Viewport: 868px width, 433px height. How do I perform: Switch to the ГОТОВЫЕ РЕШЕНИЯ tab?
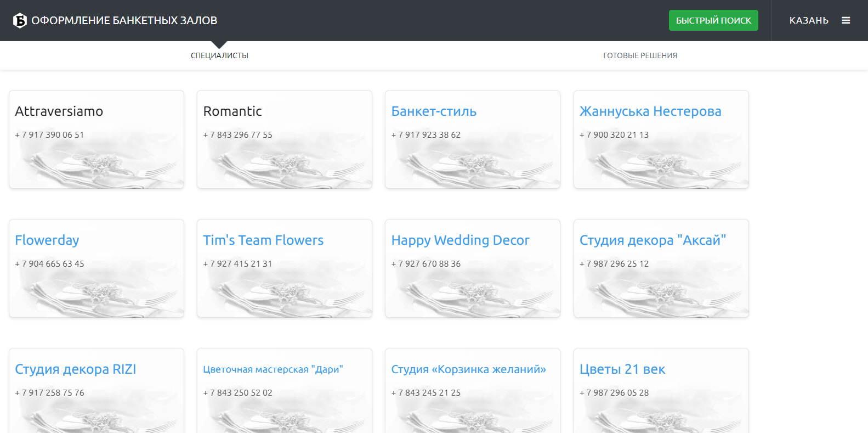click(640, 55)
